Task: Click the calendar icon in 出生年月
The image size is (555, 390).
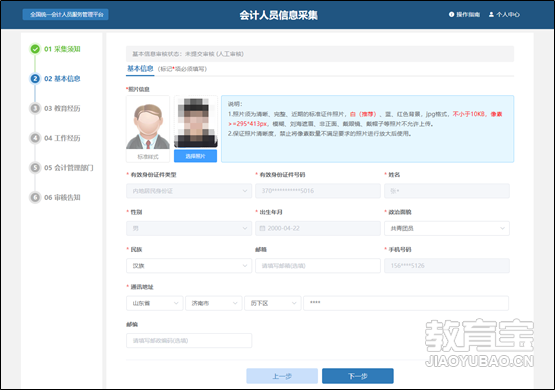Action: tap(262, 228)
